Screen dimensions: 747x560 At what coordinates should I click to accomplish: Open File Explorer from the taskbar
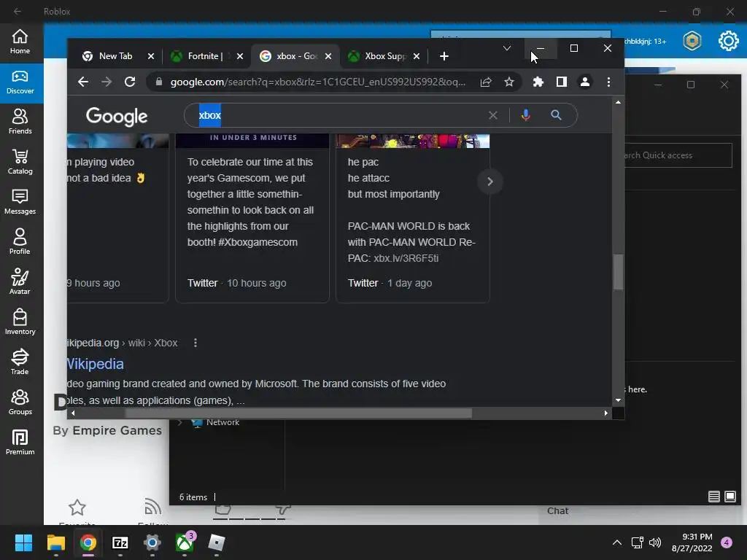(55, 542)
